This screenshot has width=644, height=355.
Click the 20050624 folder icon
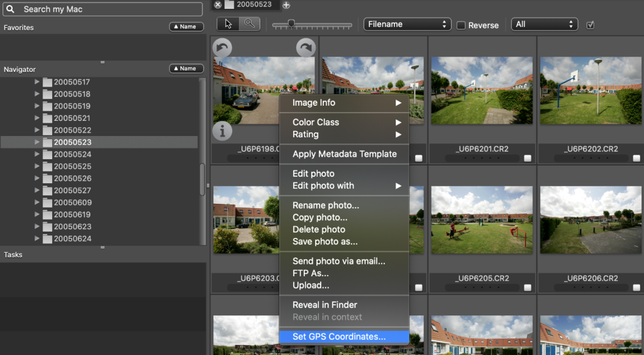tap(48, 239)
